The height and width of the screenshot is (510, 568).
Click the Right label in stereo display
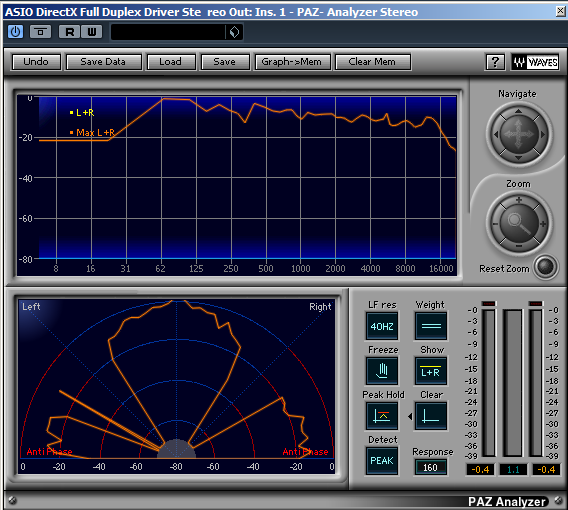click(320, 307)
